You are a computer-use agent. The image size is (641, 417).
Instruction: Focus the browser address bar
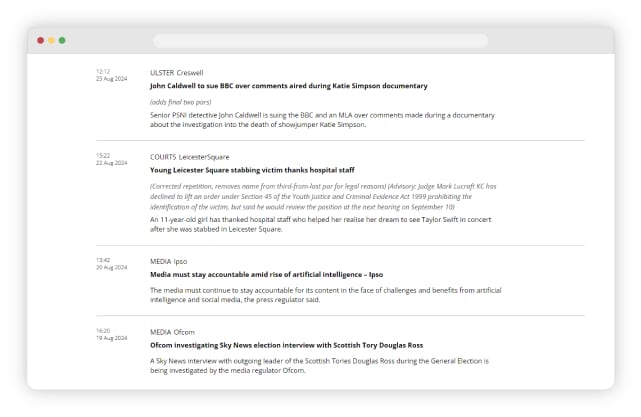pos(320,41)
